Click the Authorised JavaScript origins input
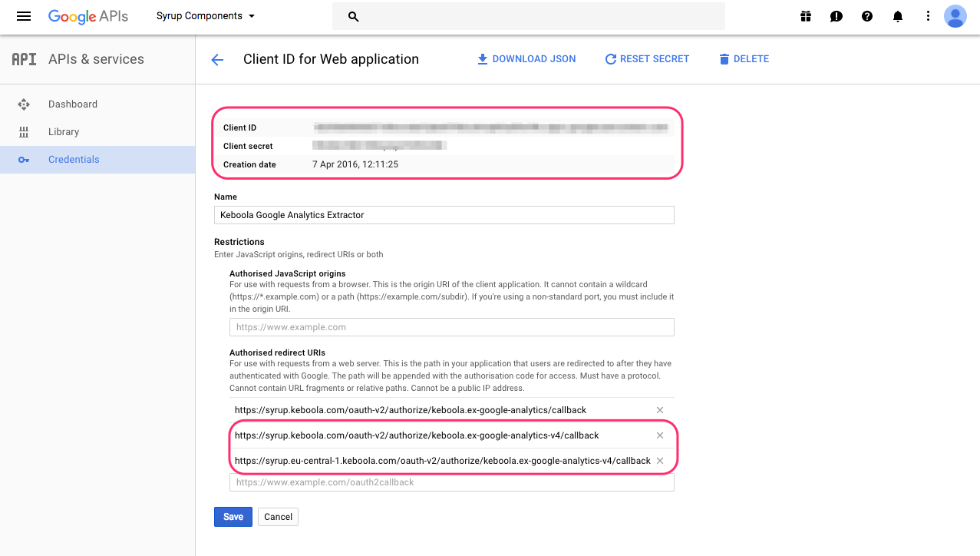 click(452, 327)
